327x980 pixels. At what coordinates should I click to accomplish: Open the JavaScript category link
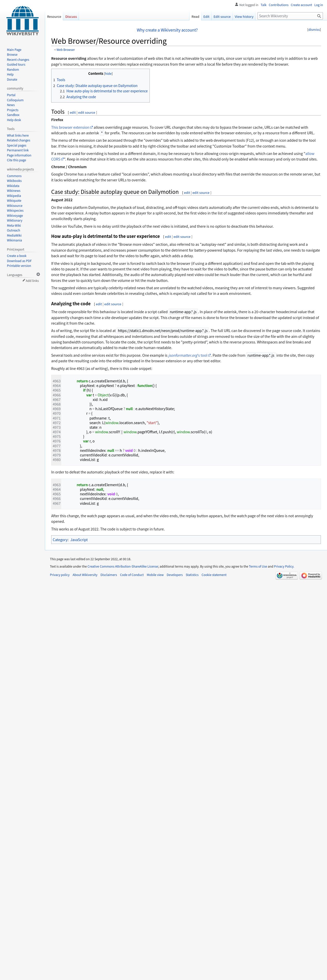coord(79,540)
